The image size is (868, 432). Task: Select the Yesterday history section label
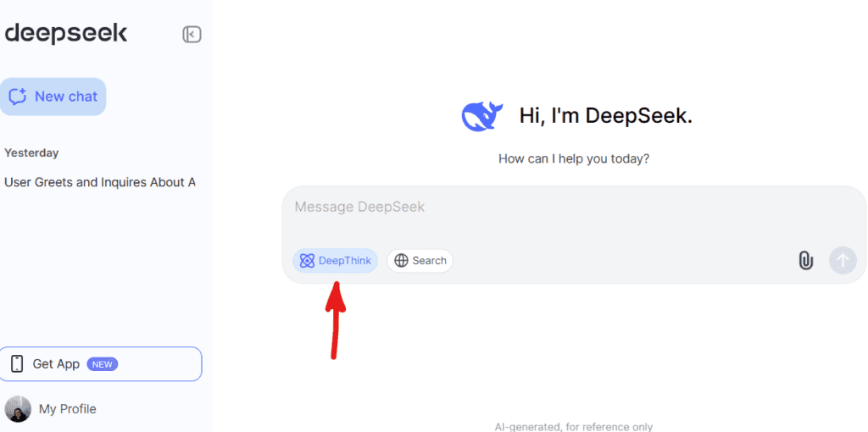[31, 153]
